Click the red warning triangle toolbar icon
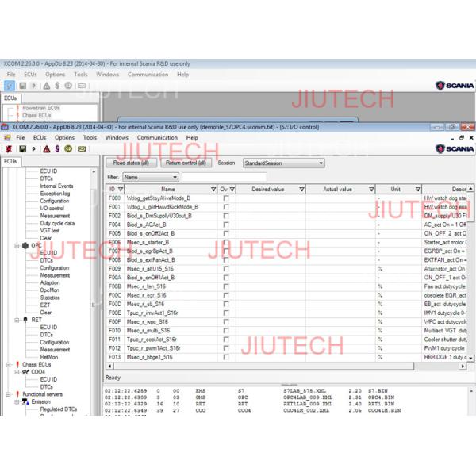Screen dimensions: 476x476 46,148
